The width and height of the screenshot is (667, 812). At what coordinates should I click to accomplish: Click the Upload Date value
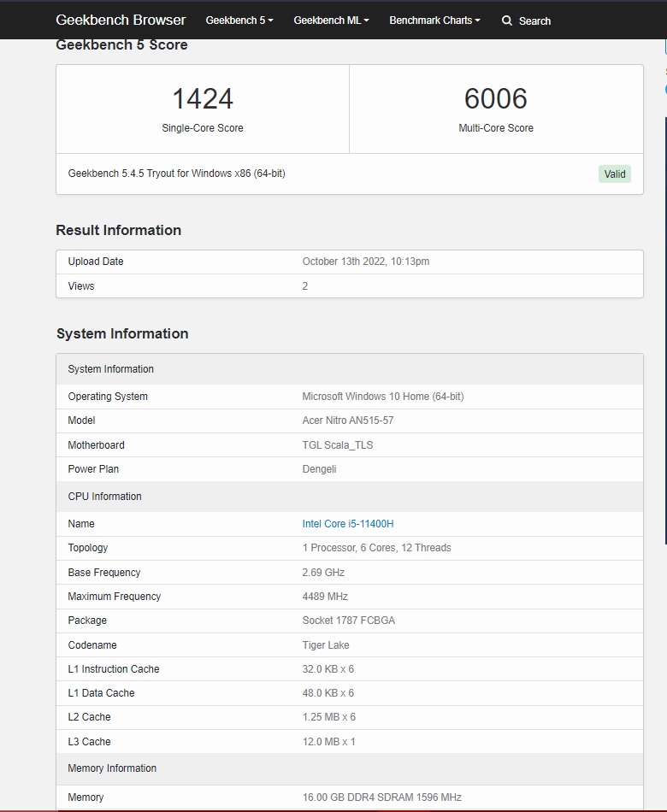tap(366, 262)
